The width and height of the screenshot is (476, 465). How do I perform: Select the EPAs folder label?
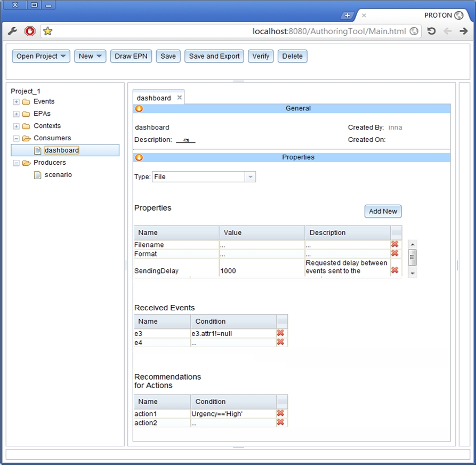click(x=42, y=114)
